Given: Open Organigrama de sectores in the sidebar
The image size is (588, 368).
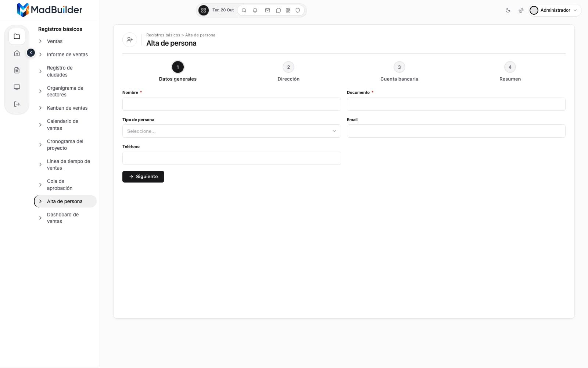Looking at the screenshot, I should tap(65, 91).
